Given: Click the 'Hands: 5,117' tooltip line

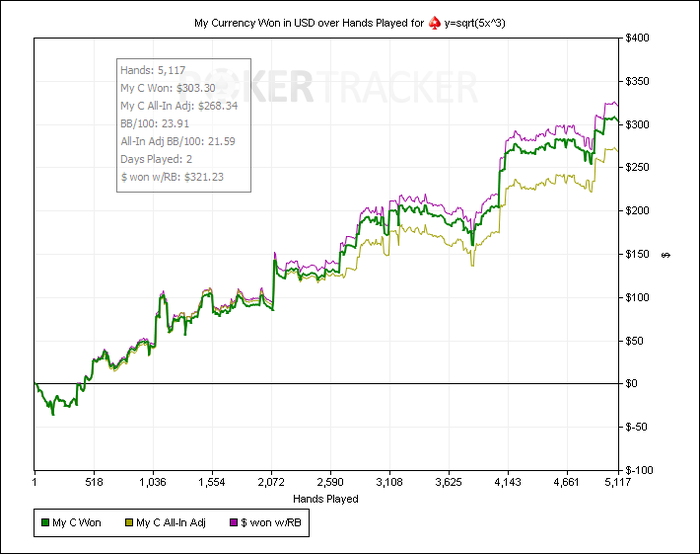Looking at the screenshot, I should (x=153, y=70).
